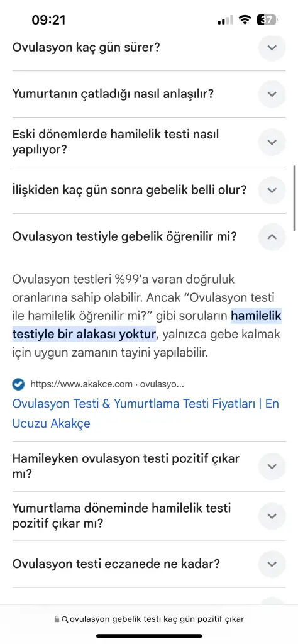Expand "Hamileyken ovulasyon testi pozitif çıkar mı?" chevron
Viewport: 298px width, 644px height.
pos(272,467)
